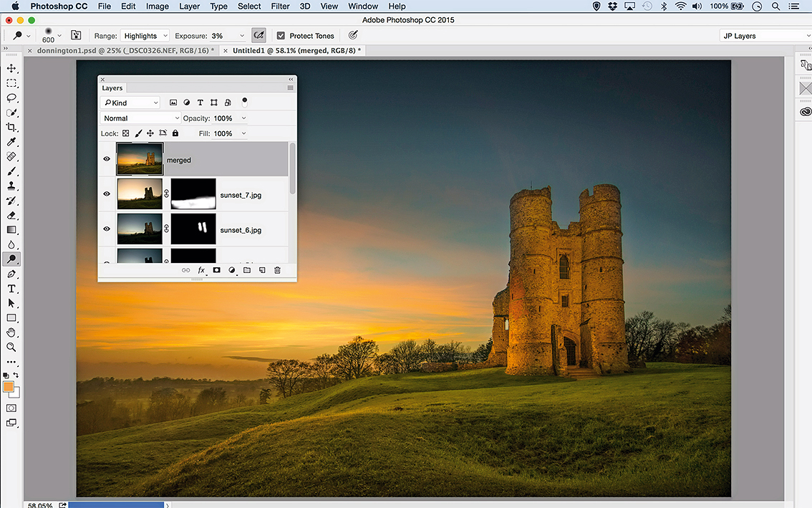This screenshot has width=812, height=508.
Task: Add a layer mask from Layers panel
Action: coord(216,270)
